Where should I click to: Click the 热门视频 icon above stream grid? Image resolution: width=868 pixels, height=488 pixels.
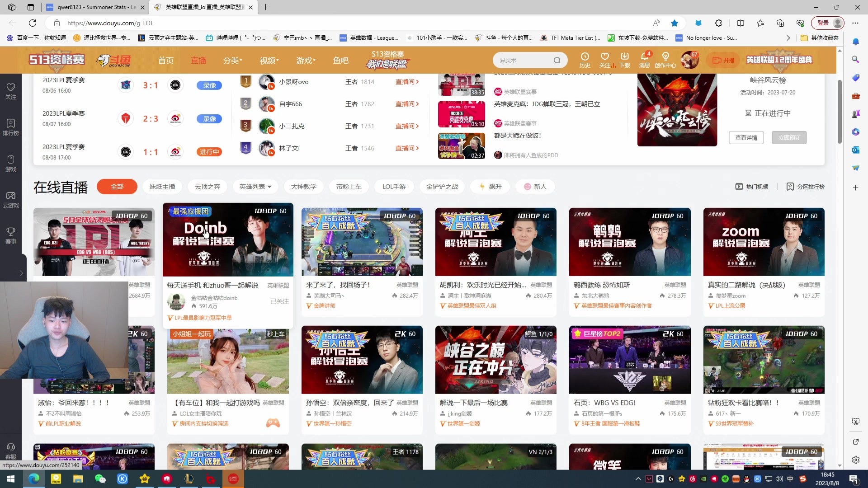(x=739, y=186)
